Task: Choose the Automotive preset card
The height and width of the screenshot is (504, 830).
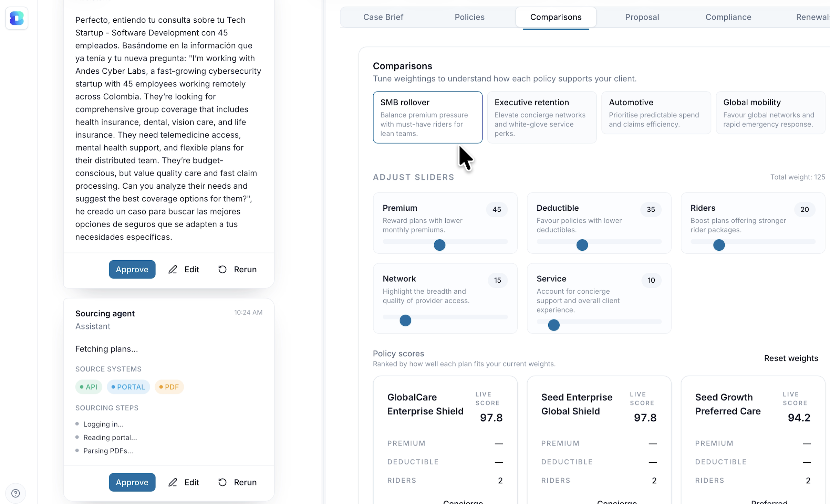Action: click(x=656, y=113)
